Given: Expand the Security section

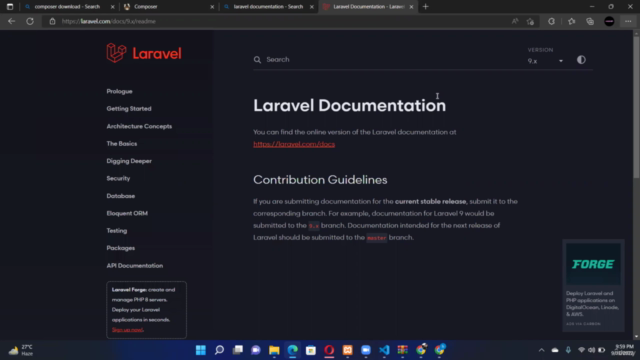Looking at the screenshot, I should click(118, 178).
